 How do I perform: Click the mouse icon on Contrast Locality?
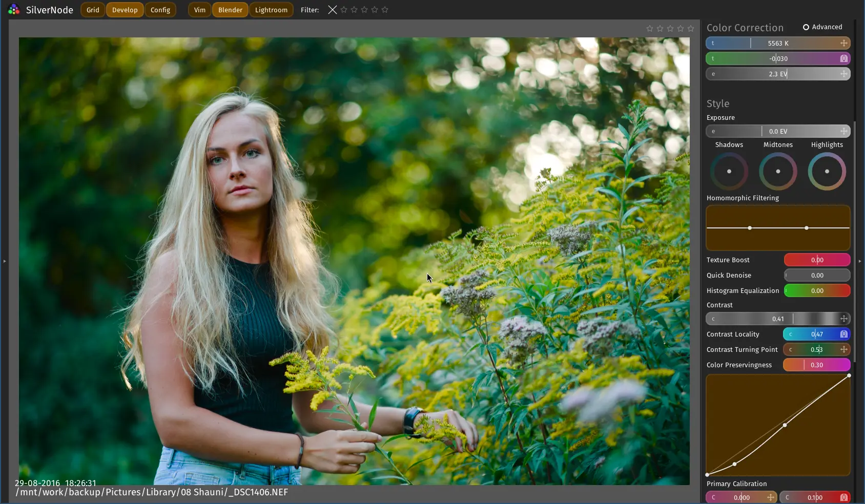pyautogui.click(x=843, y=334)
